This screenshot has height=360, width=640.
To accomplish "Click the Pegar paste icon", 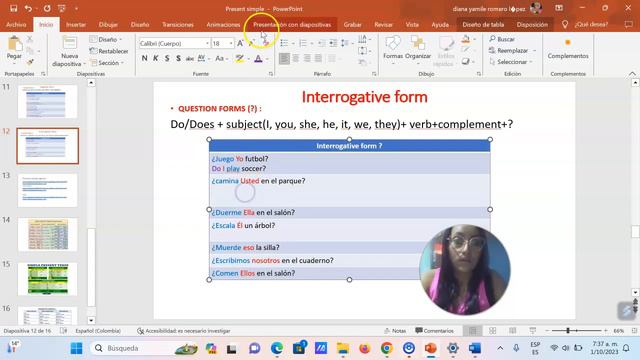I will point(14,44).
